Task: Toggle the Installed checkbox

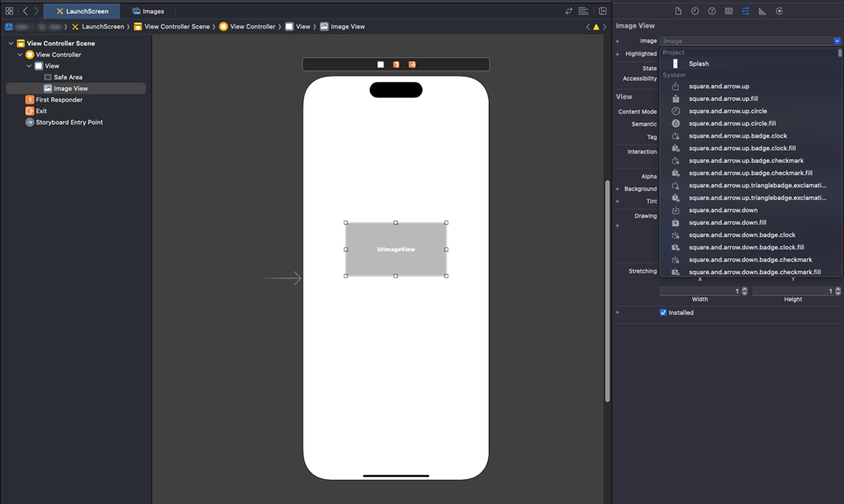Action: coord(663,313)
